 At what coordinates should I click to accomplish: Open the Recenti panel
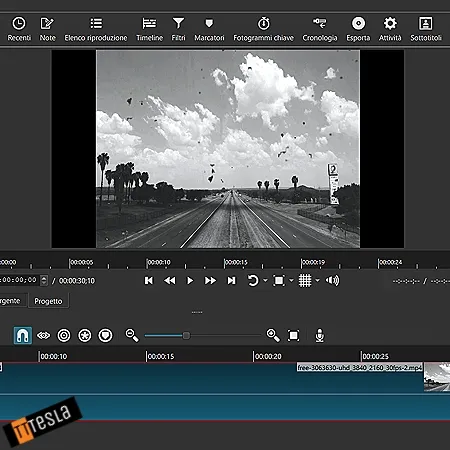coord(19,29)
